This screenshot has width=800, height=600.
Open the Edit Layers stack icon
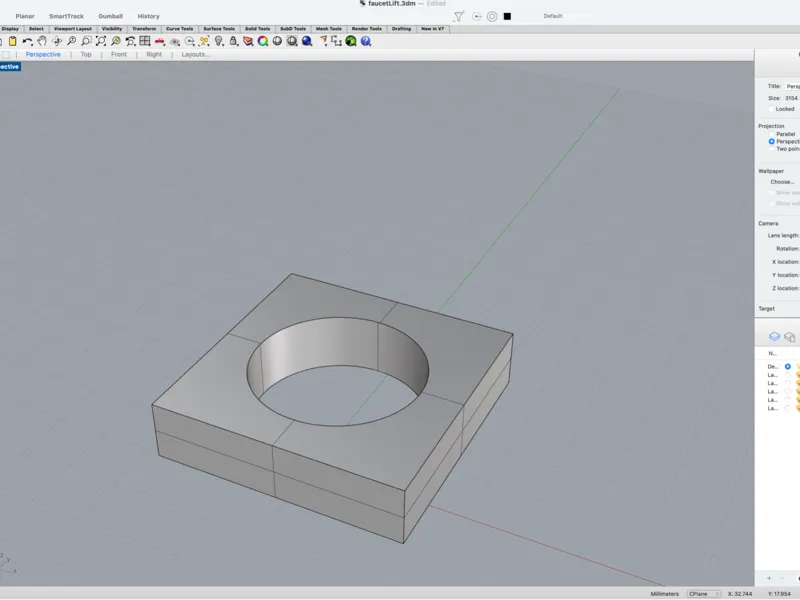tap(248, 41)
